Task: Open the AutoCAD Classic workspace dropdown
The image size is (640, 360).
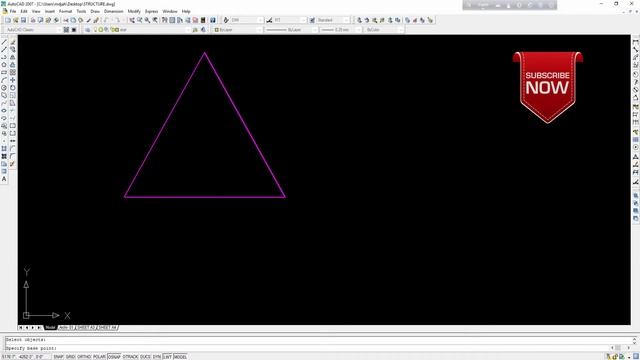Action: (33, 30)
